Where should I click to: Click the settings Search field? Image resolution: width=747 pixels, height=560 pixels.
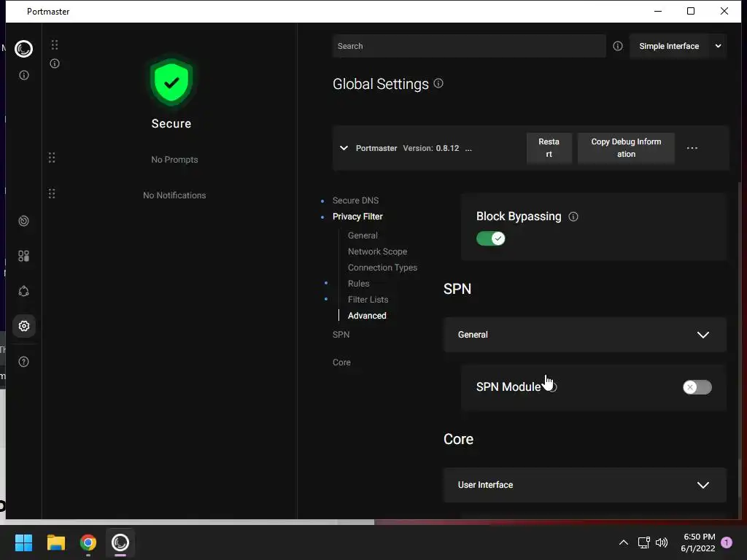pyautogui.click(x=469, y=46)
